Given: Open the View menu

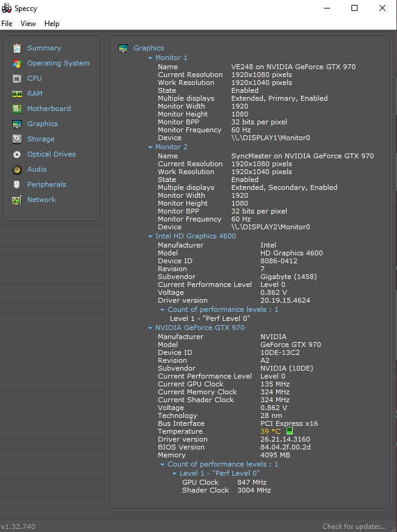Looking at the screenshot, I should coord(28,24).
